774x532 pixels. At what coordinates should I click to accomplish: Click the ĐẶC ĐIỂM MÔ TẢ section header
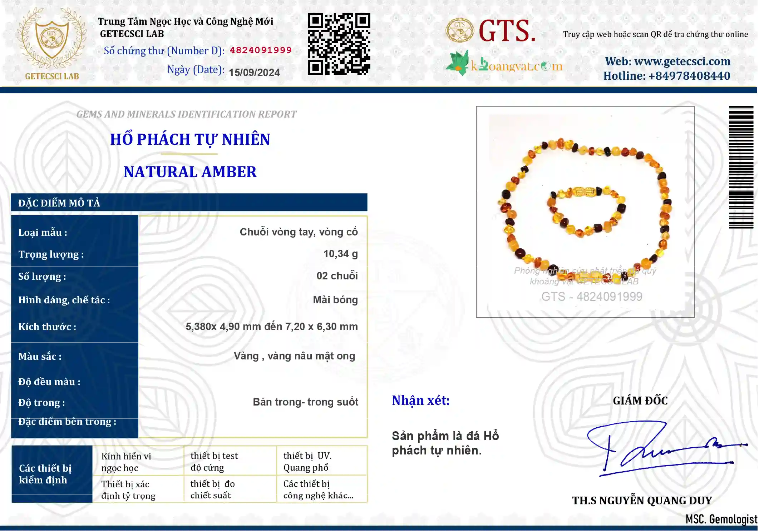pyautogui.click(x=189, y=203)
